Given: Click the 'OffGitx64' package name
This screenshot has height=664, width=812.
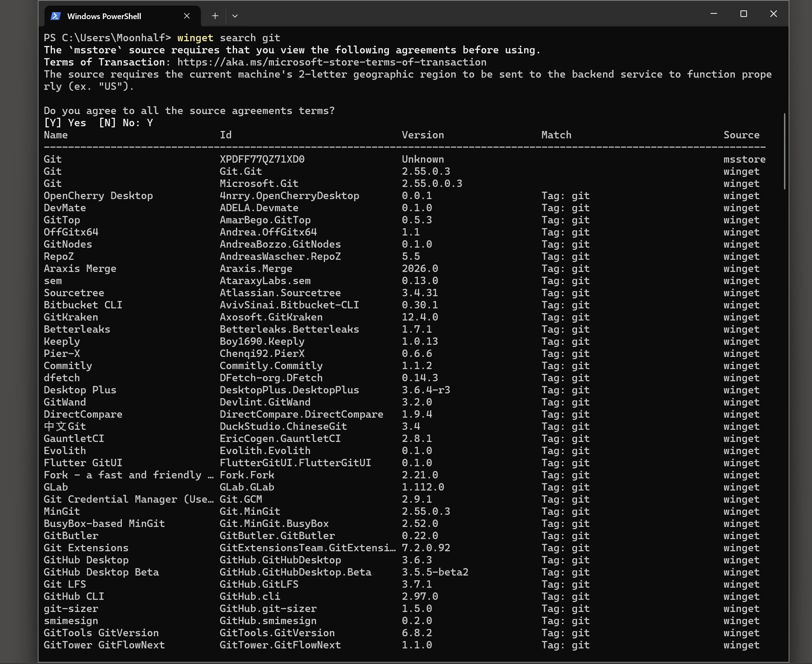Looking at the screenshot, I should tap(71, 232).
